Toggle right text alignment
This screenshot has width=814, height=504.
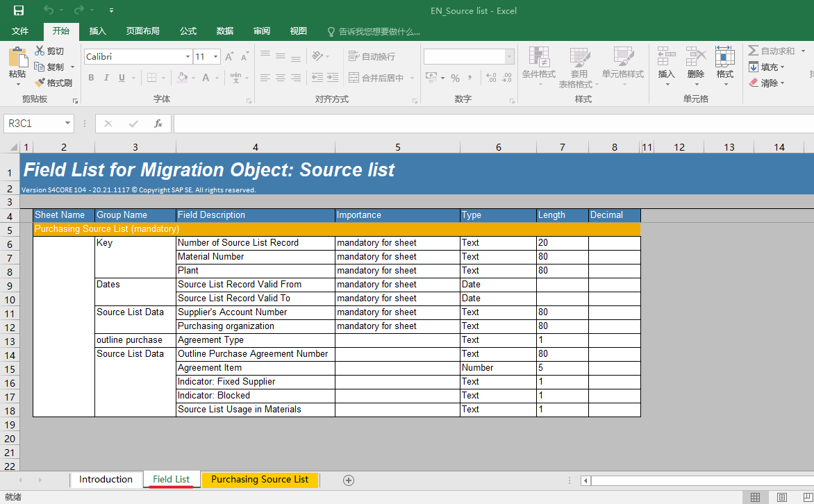pyautogui.click(x=295, y=78)
